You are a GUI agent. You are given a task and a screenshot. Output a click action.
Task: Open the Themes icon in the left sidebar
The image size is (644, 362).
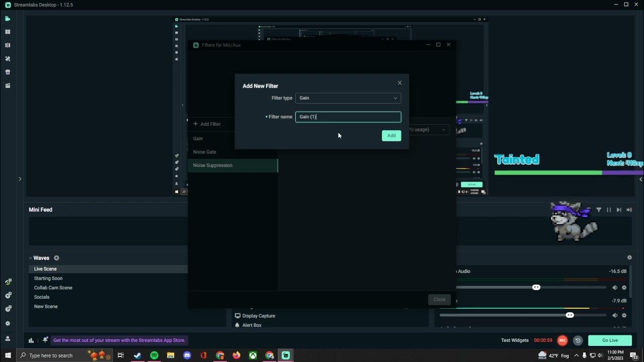[8, 59]
